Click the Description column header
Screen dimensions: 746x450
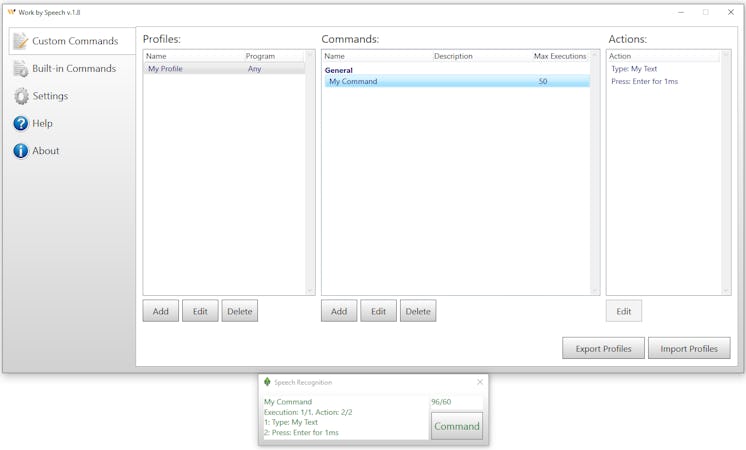point(482,56)
